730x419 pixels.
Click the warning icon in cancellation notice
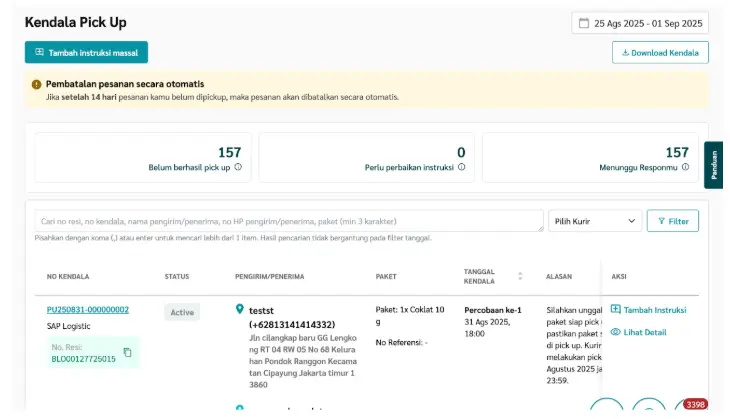coord(37,84)
